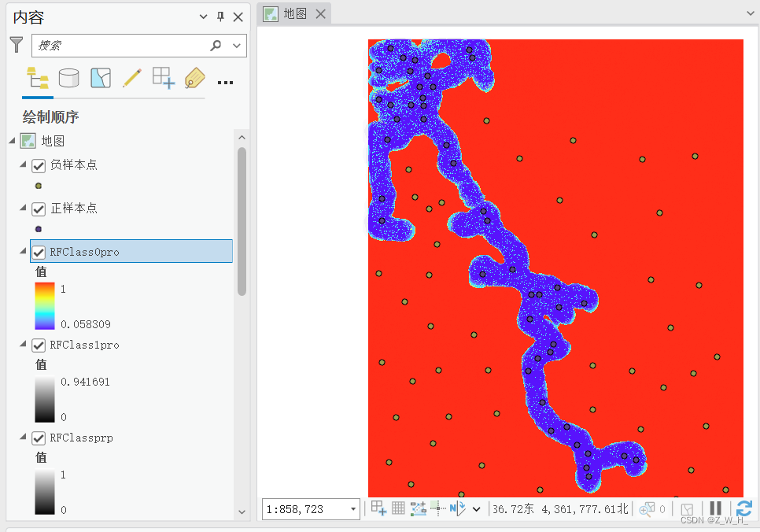Switch to the 地图 map view tab
The width and height of the screenshot is (760, 532).
pyautogui.click(x=295, y=13)
